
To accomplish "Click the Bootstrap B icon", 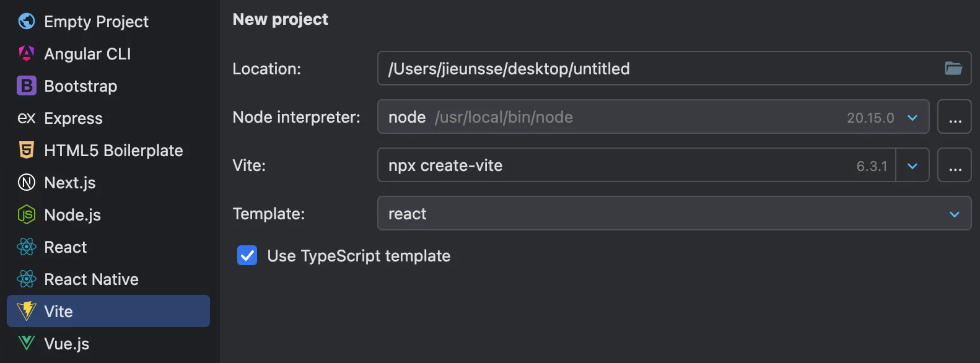I will coord(27,86).
